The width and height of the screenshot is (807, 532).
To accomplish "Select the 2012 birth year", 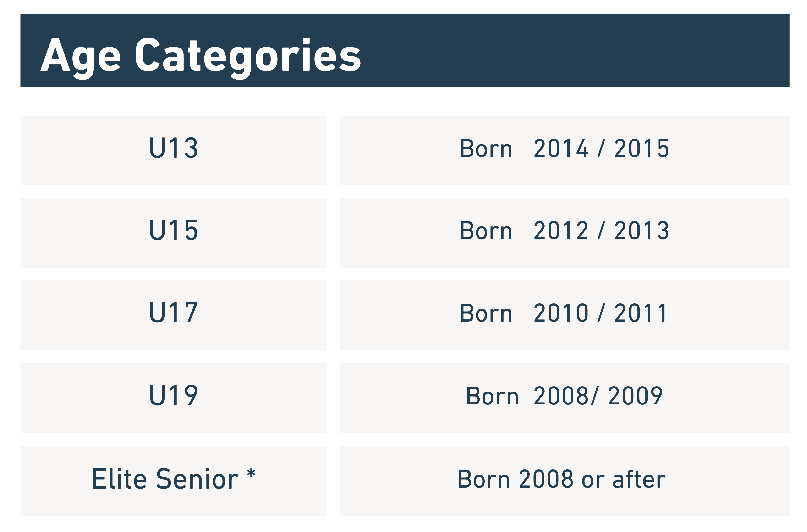I will click(560, 231).
